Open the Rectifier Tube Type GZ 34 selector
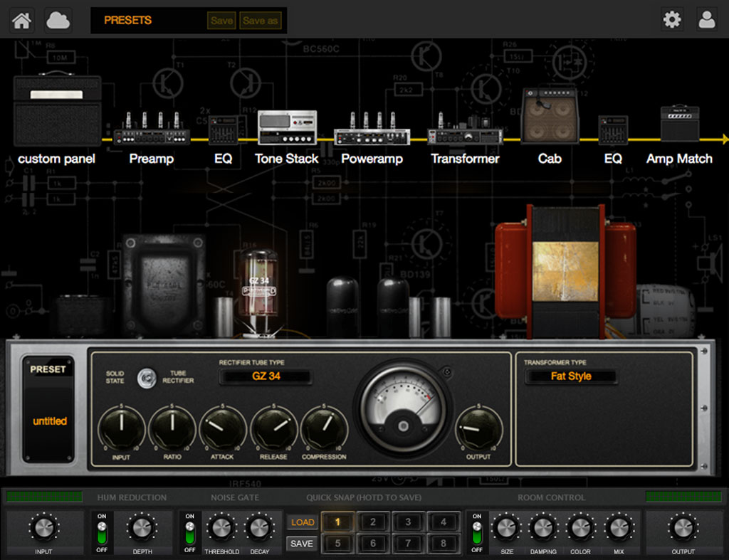The image size is (729, 560). pyautogui.click(x=266, y=376)
